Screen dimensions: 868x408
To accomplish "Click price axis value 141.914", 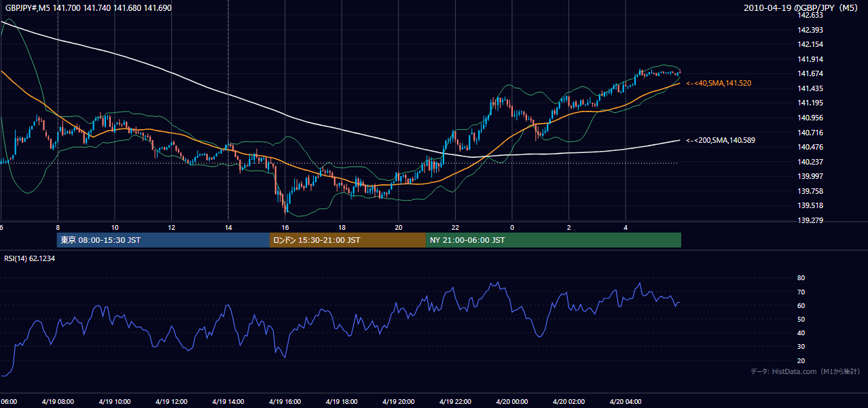I will [810, 59].
